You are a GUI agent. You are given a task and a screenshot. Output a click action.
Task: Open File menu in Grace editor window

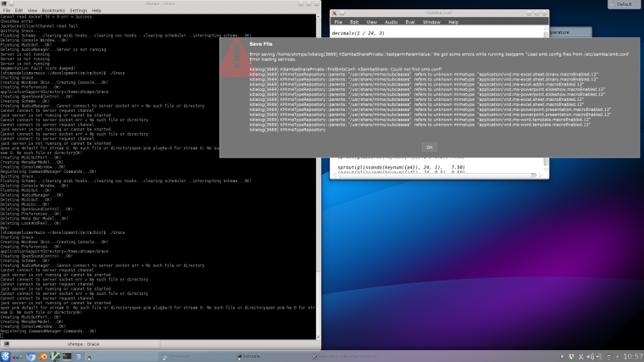click(x=338, y=22)
